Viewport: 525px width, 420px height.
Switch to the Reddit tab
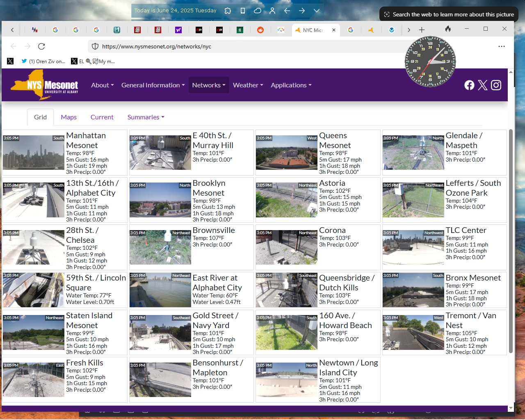coord(260,30)
